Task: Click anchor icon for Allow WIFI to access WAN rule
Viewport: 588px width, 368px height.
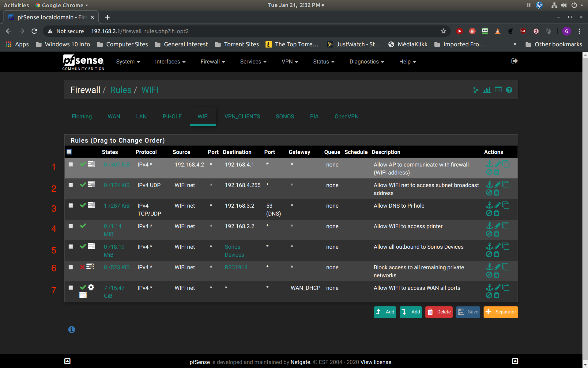Action: pyautogui.click(x=489, y=287)
